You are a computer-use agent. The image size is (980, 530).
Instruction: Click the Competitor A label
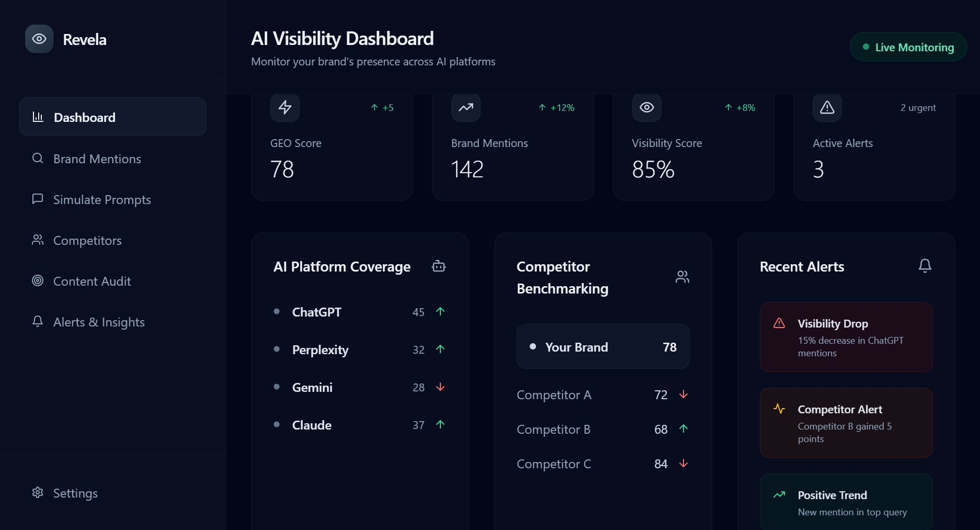click(x=554, y=394)
